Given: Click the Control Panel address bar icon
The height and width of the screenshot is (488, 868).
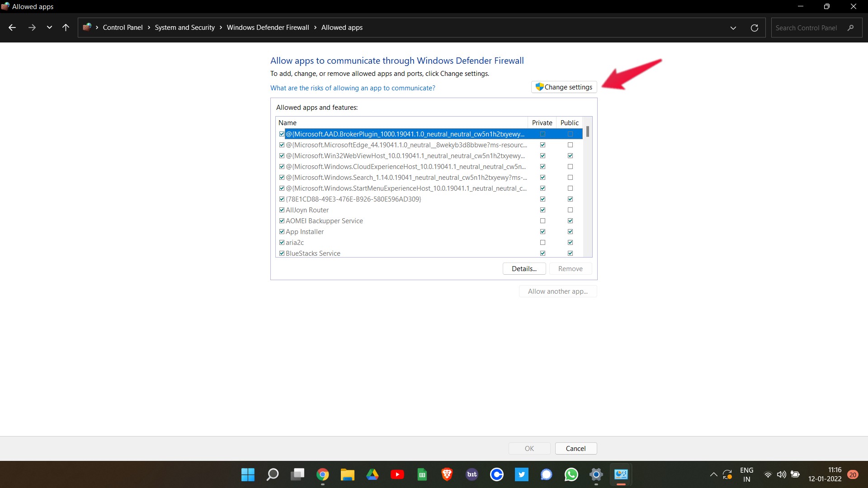Looking at the screenshot, I should (87, 27).
